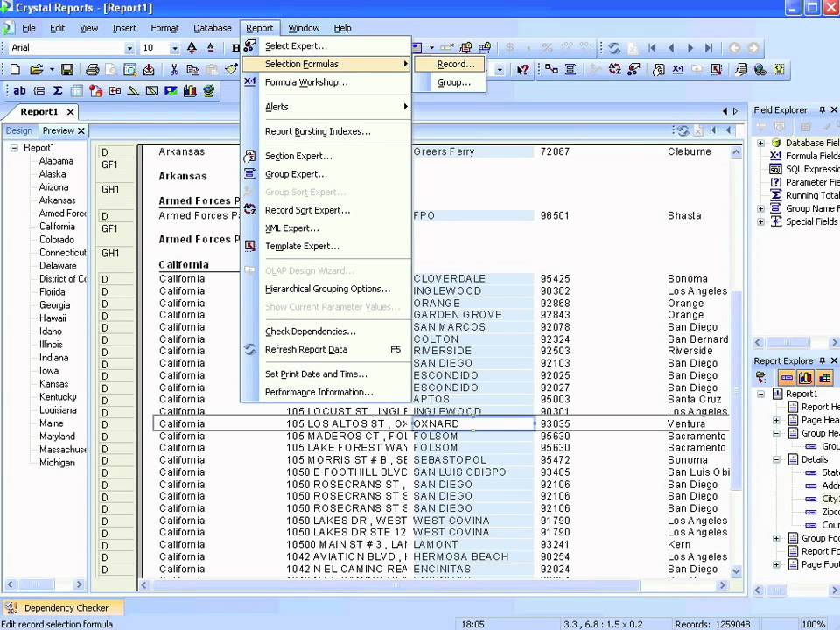The width and height of the screenshot is (840, 630).
Task: Click the Dependency Checker icon in the bottom panel
Action: point(10,607)
